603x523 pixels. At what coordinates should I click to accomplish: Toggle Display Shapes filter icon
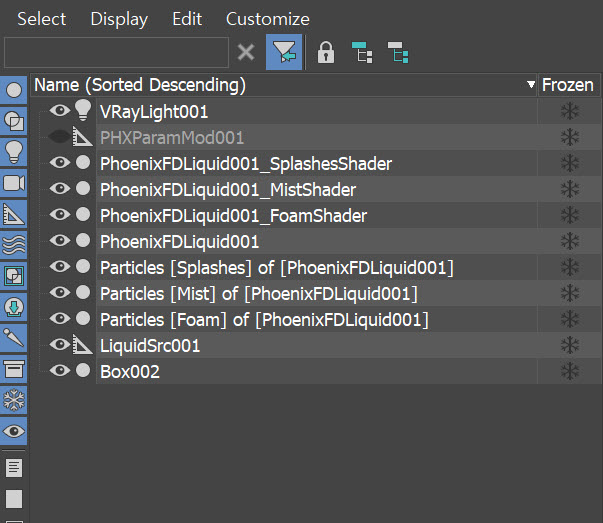pyautogui.click(x=14, y=121)
